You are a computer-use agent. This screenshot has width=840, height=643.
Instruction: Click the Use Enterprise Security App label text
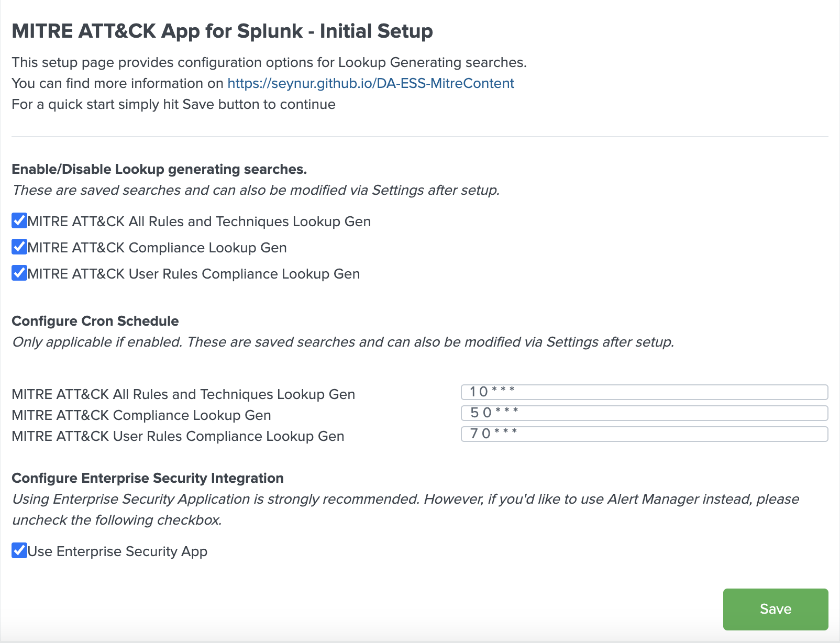coord(117,551)
